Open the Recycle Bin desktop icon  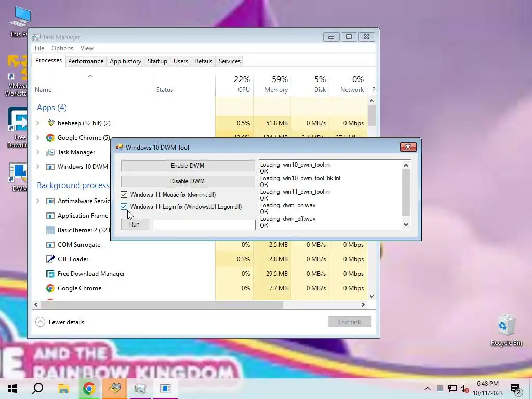tap(506, 330)
